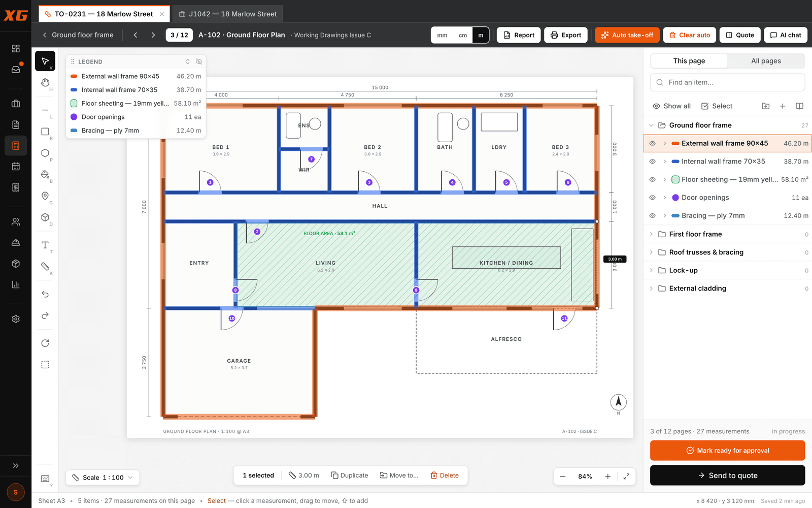Activate the text annotation tool
The image size is (812, 508).
coord(45,245)
